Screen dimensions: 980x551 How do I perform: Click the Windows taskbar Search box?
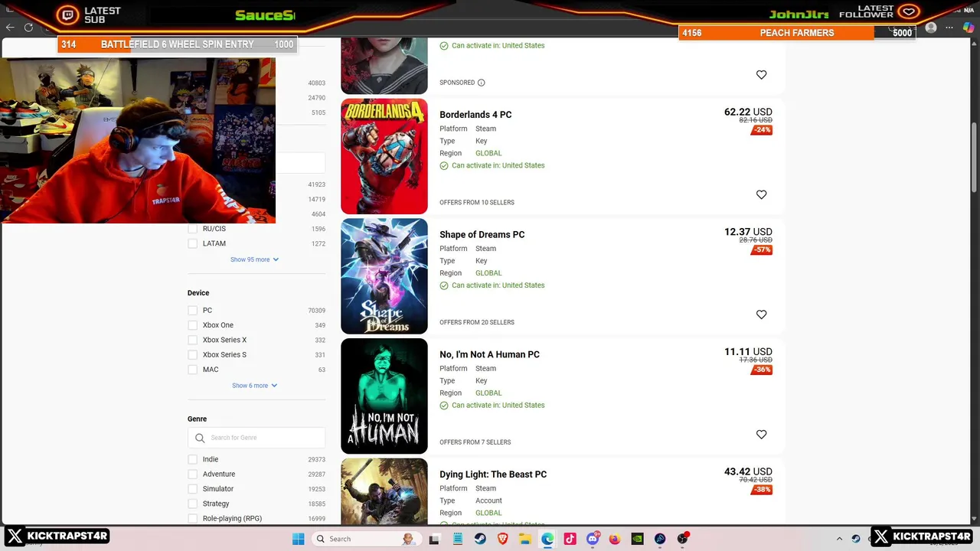click(x=366, y=539)
